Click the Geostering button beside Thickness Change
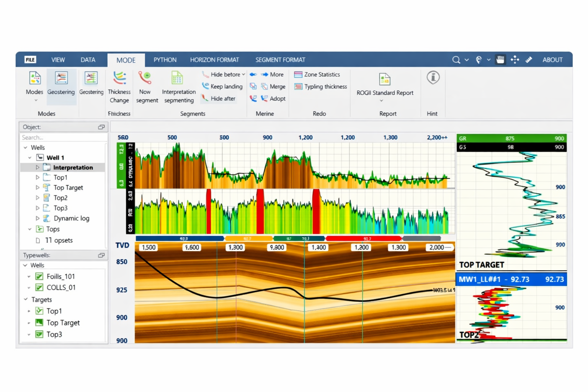This screenshot has height=392, width=588. [x=91, y=84]
